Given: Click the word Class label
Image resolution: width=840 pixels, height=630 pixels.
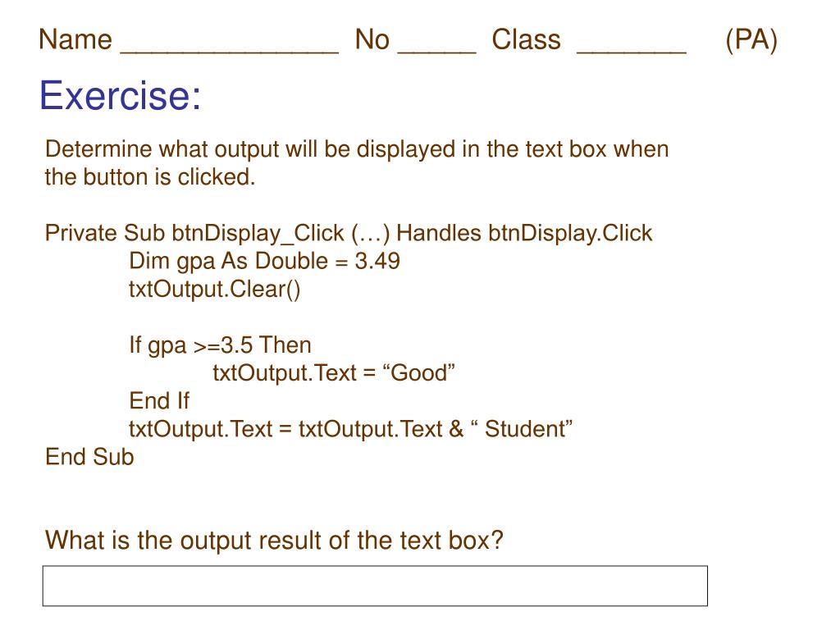Looking at the screenshot, I should 526,39.
